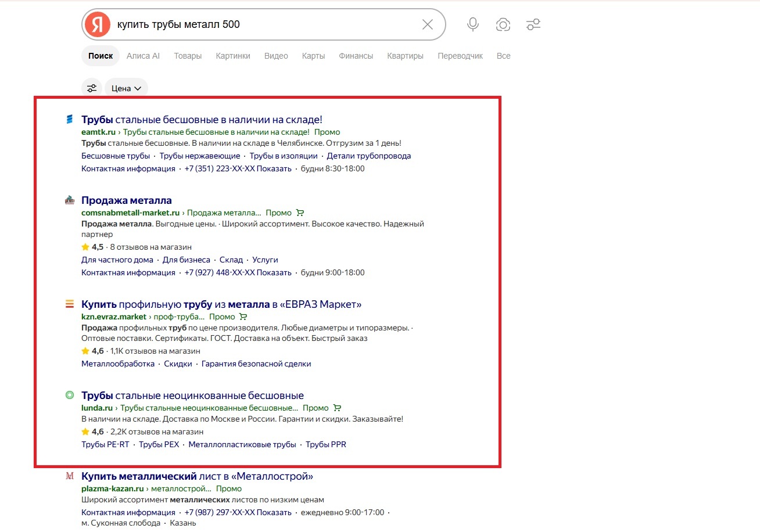Click the eamtk.ru favicon
This screenshot has height=532, width=760.
pos(70,120)
